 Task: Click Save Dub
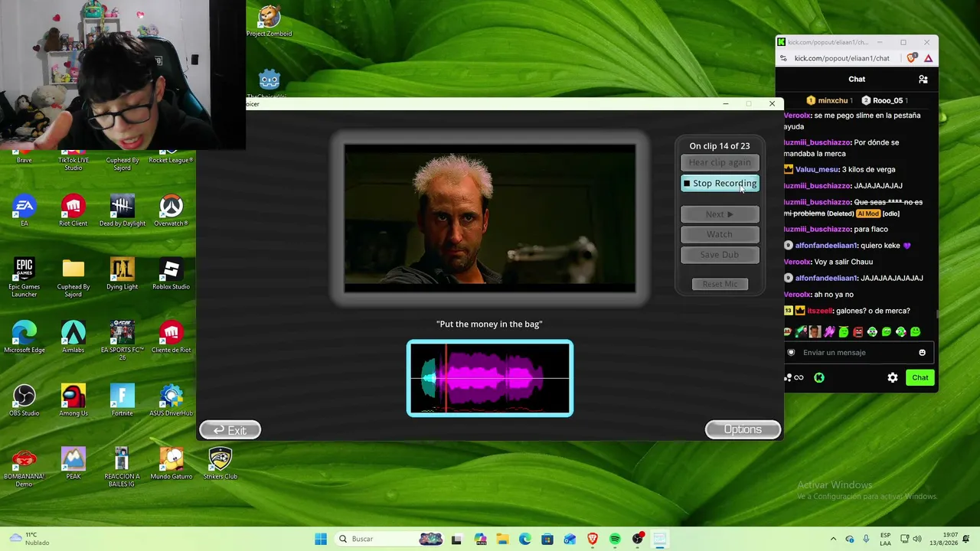(x=720, y=255)
